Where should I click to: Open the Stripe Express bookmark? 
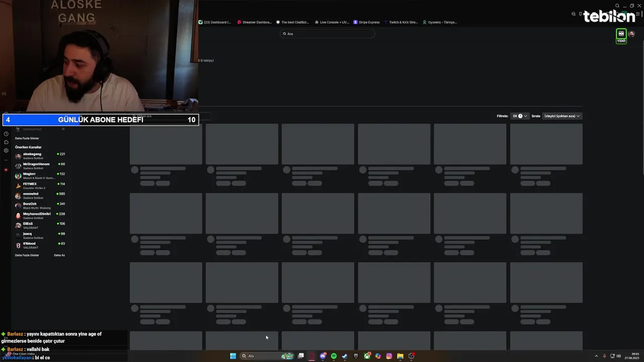point(367,22)
